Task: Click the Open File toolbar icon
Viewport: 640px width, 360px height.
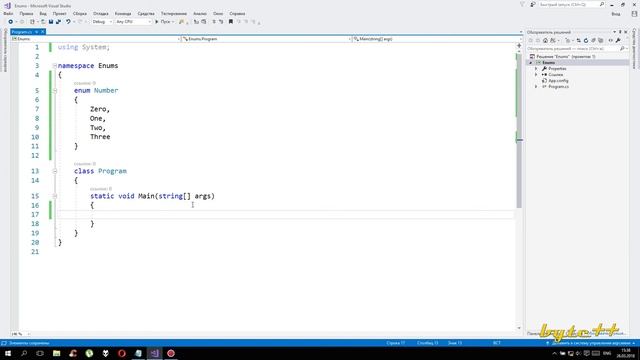Action: pos(43,22)
